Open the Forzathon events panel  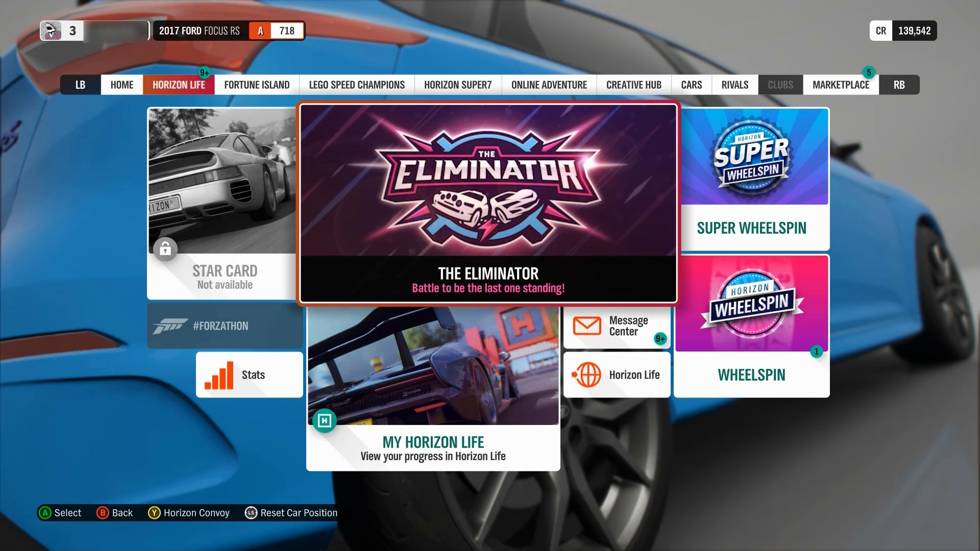[x=225, y=325]
